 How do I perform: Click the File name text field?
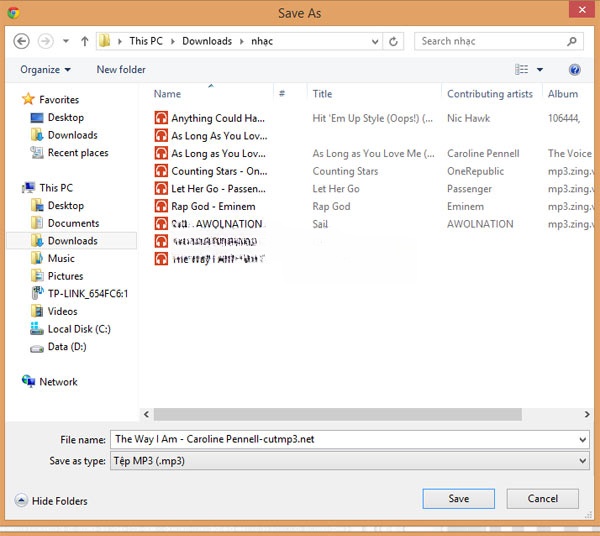tap(344, 439)
